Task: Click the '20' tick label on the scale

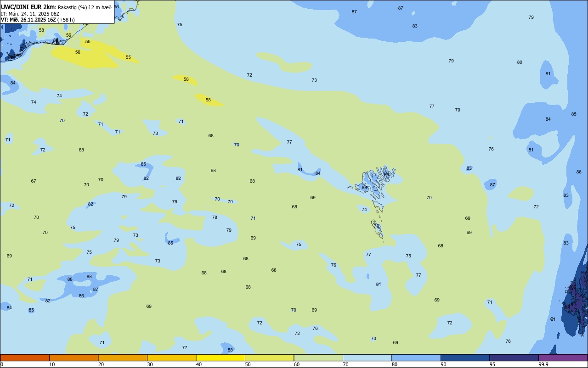Action: click(101, 364)
